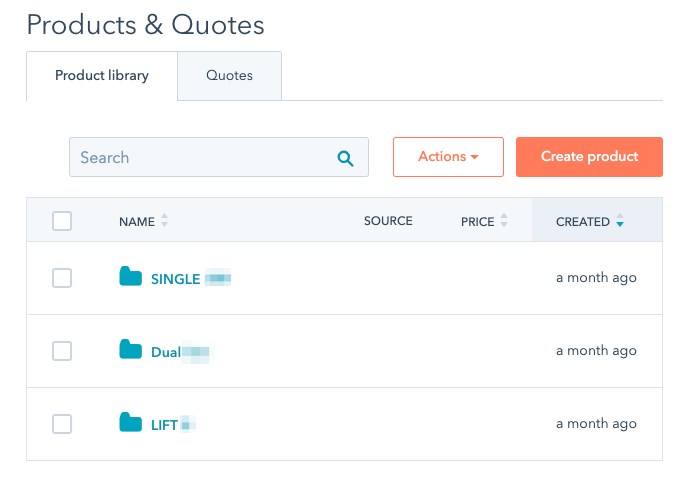Toggle the select-all checkbox in header
700x493 pixels.
click(62, 221)
